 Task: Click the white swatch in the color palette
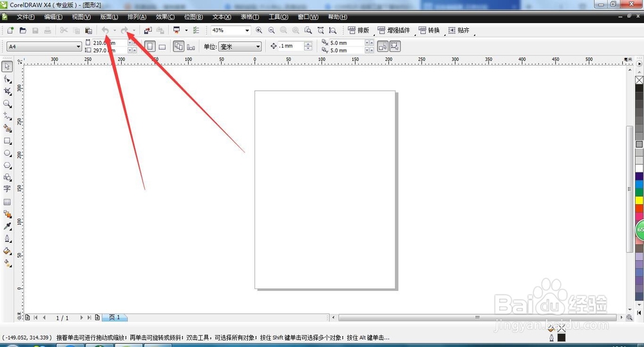[x=639, y=169]
